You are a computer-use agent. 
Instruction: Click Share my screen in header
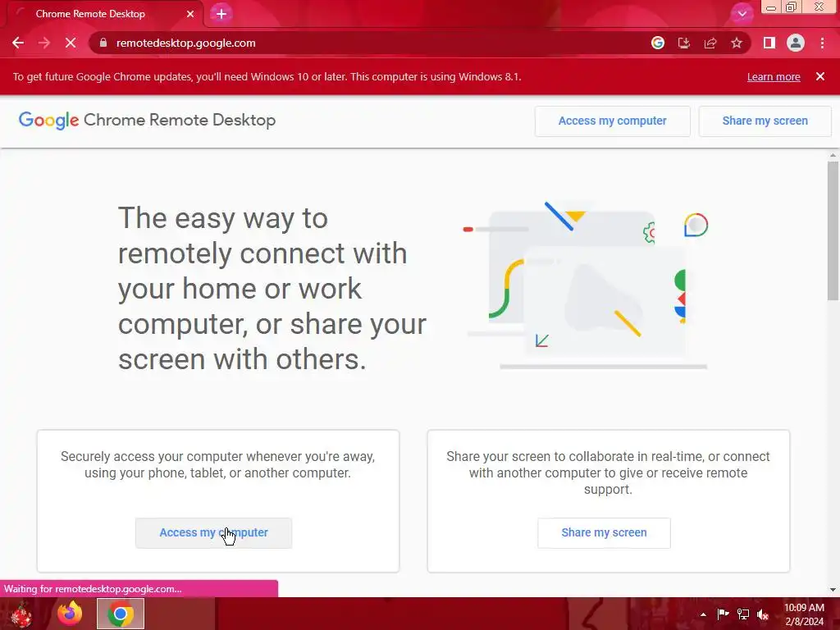765,121
